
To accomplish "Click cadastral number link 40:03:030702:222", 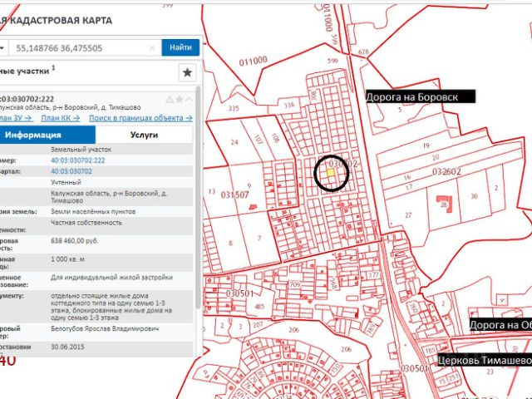I will [77, 160].
